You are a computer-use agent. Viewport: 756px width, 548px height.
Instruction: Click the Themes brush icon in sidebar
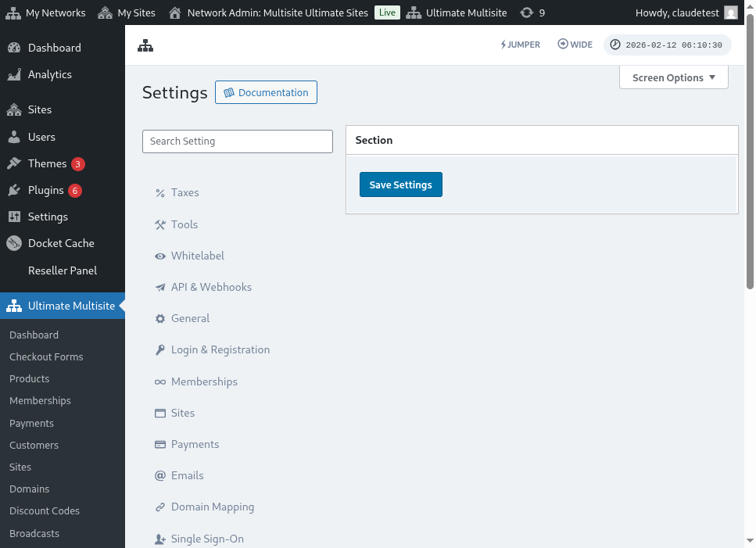click(14, 163)
